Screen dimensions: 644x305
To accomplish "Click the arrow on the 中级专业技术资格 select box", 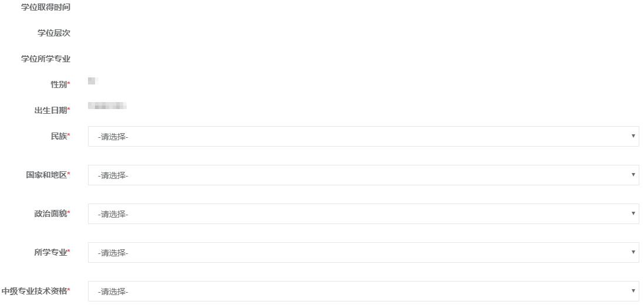I will [633, 291].
